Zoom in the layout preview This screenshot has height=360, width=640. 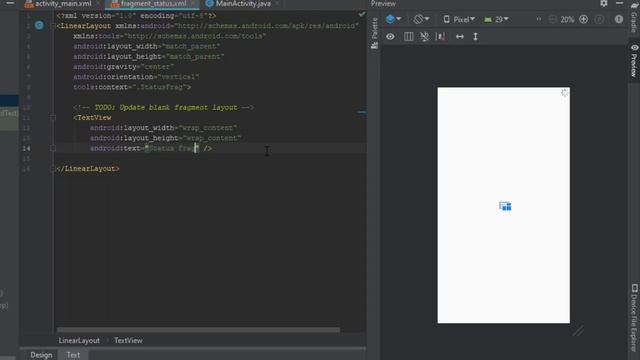pos(583,19)
